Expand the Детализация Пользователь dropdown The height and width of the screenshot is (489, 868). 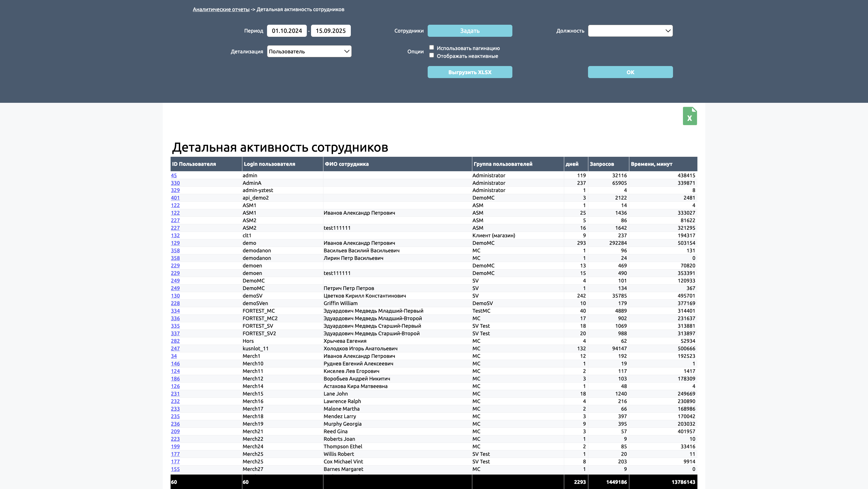[309, 51]
